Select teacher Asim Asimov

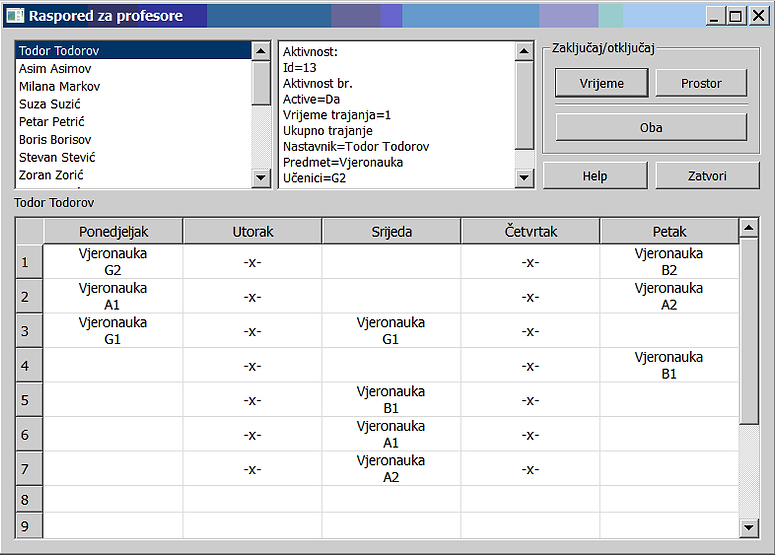coord(134,68)
